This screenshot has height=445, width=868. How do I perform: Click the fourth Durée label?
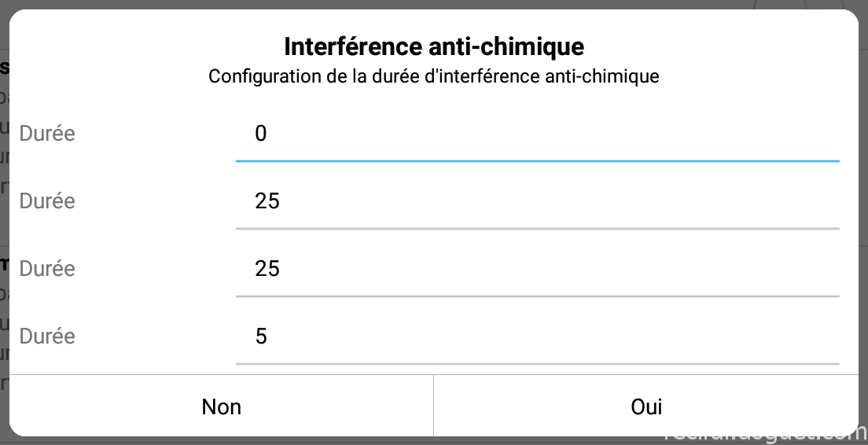pyautogui.click(x=47, y=336)
